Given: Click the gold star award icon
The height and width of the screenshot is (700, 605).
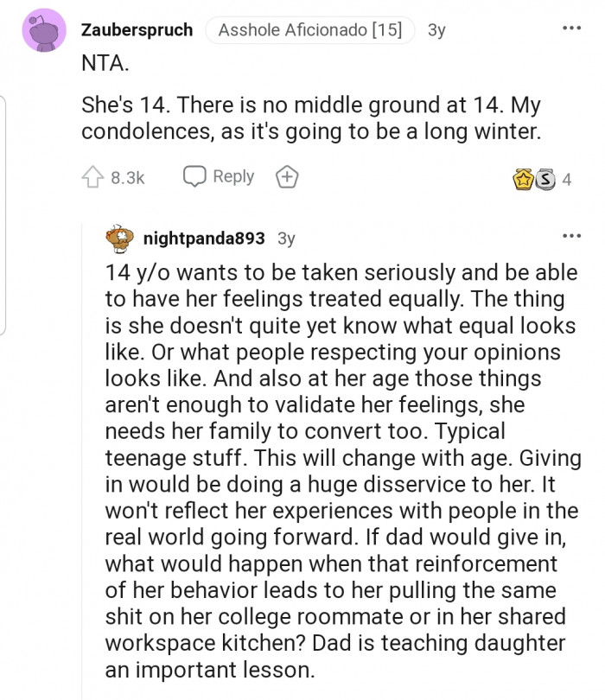Looking at the screenshot, I should tap(524, 180).
